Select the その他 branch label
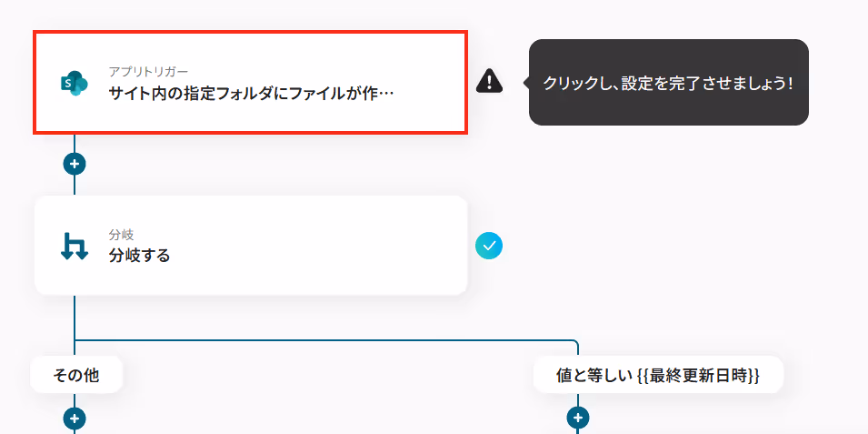Viewport: 868px width, 434px height. pos(75,375)
